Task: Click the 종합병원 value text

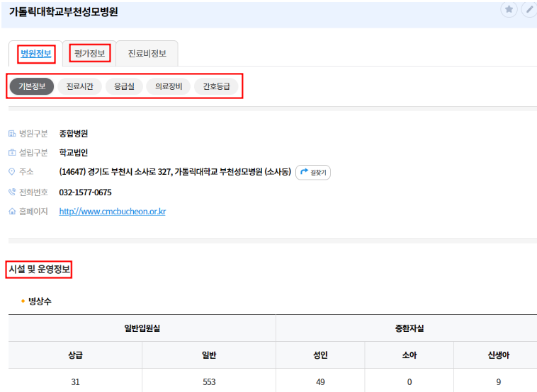Action: coord(74,134)
